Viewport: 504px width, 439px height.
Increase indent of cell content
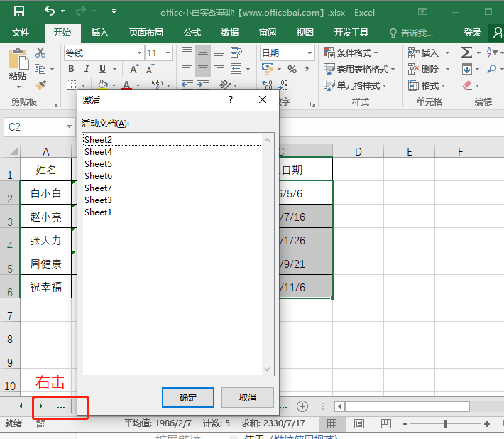203,85
